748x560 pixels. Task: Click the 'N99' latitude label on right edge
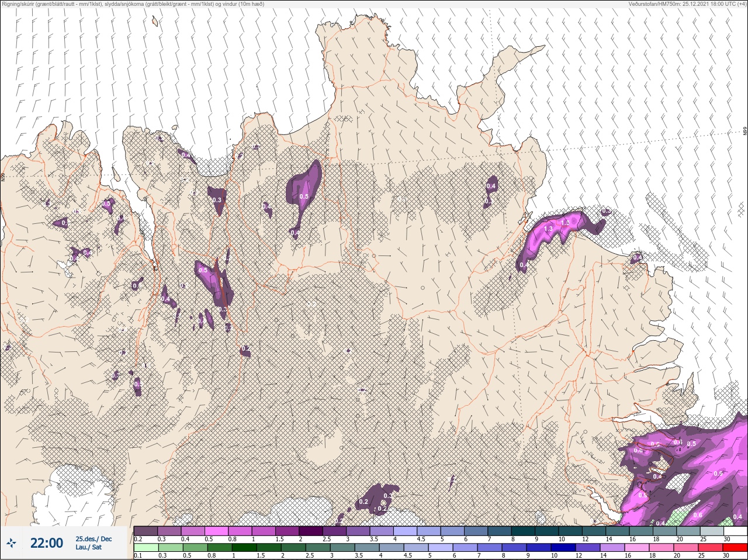pyautogui.click(x=745, y=132)
